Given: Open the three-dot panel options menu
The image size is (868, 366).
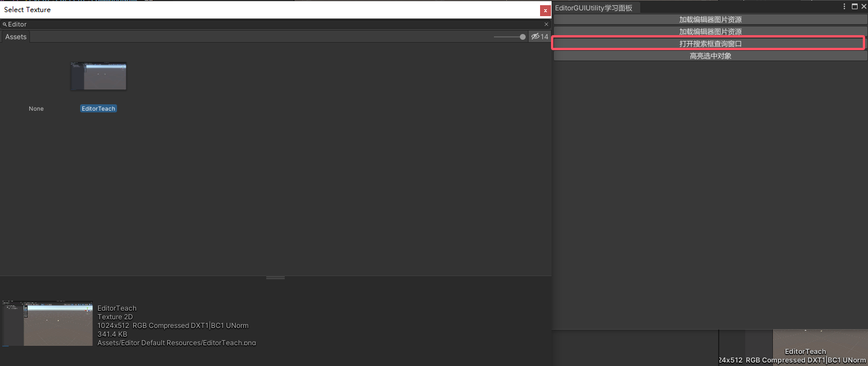Looking at the screenshot, I should [843, 6].
